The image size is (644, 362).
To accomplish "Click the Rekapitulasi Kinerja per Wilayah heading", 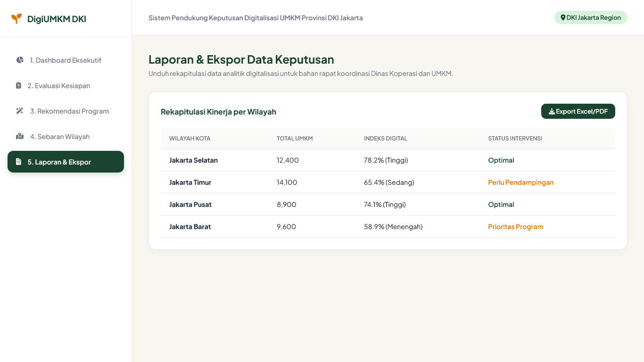I will (x=218, y=112).
